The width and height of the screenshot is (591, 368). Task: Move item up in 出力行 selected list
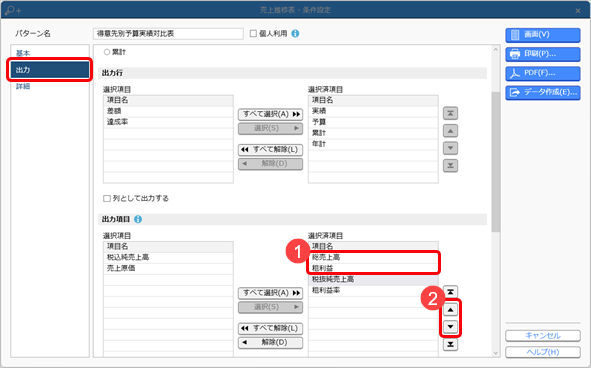tap(450, 131)
